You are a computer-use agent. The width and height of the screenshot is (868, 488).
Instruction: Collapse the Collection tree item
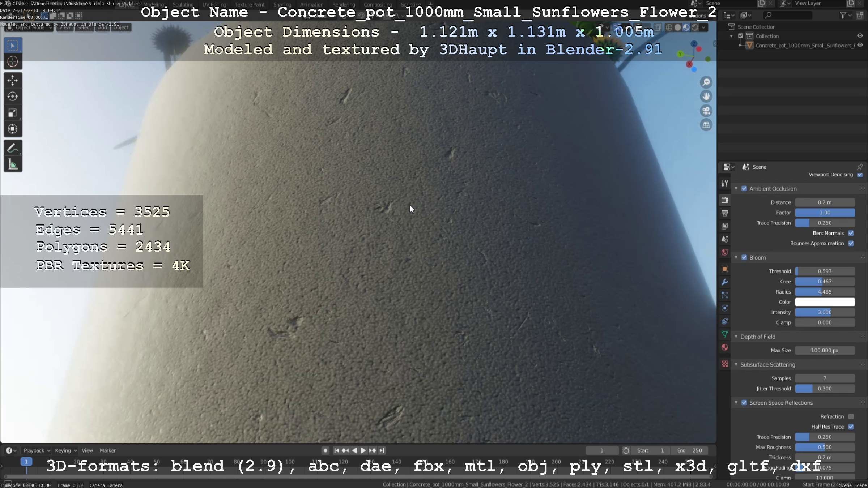pos(732,36)
